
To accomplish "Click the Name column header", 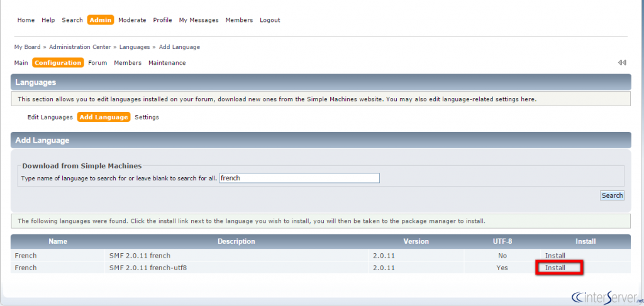I will [58, 242].
